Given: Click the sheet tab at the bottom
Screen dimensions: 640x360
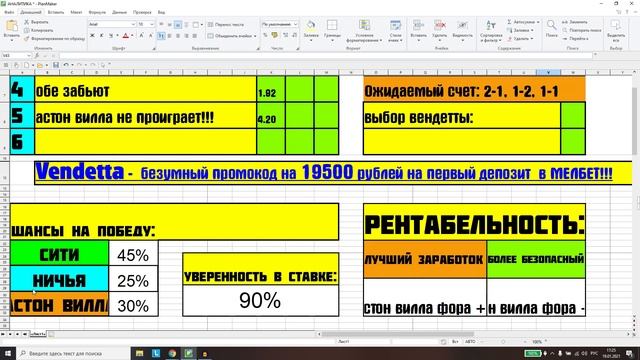Looking at the screenshot, I should pos(38,334).
